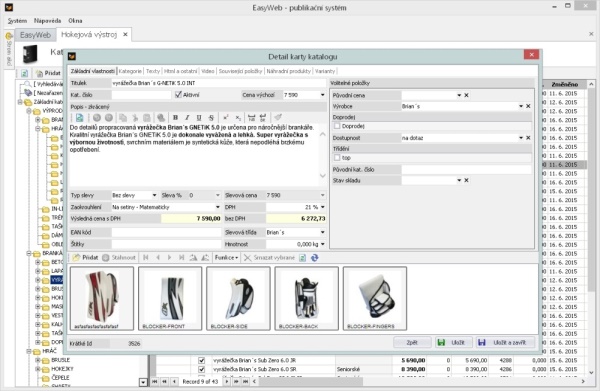Go to next image in image toolbar
Image resolution: width=600 pixels, height=391 pixels.
coord(170,257)
